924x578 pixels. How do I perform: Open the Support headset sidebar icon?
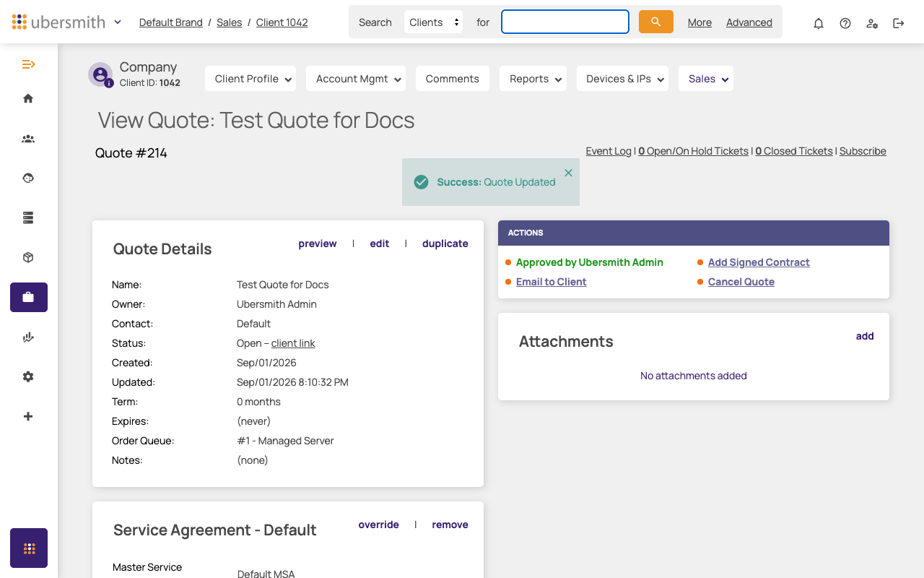tap(28, 178)
